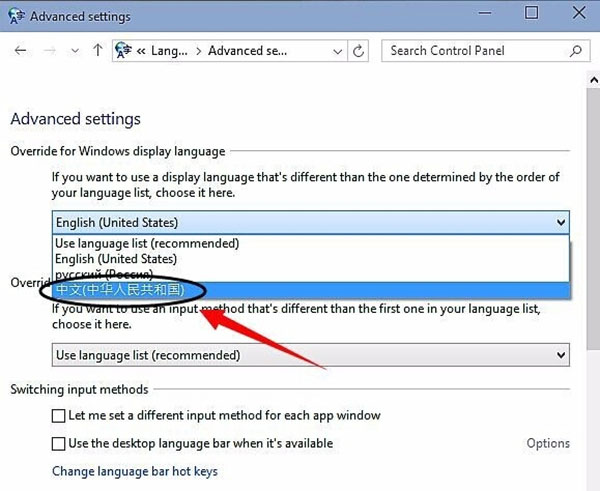600x491 pixels.
Task: Open the default input method dropdown
Action: click(311, 355)
